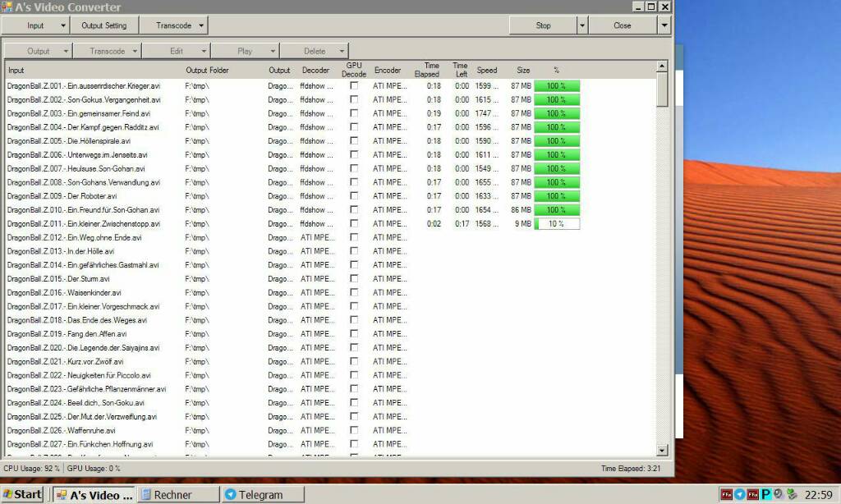The image size is (841, 504).
Task: Click the A's Video Converter taskbar button
Action: coord(94,494)
